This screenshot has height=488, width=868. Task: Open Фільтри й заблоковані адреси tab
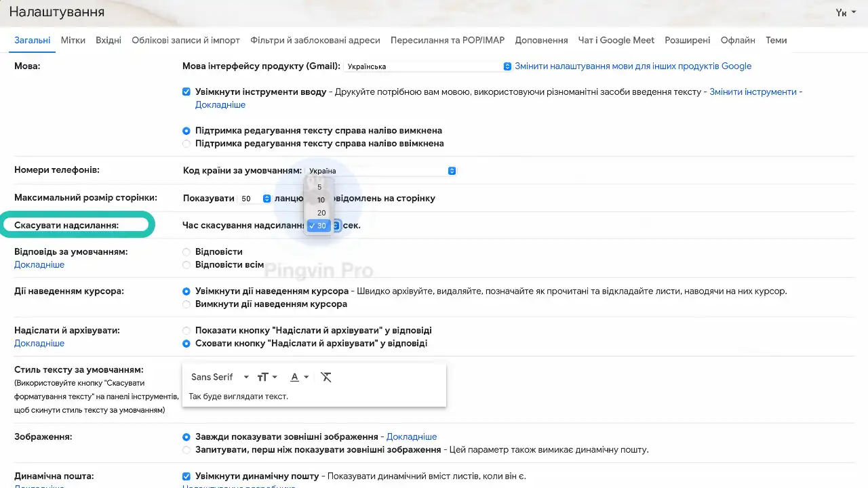tap(315, 40)
